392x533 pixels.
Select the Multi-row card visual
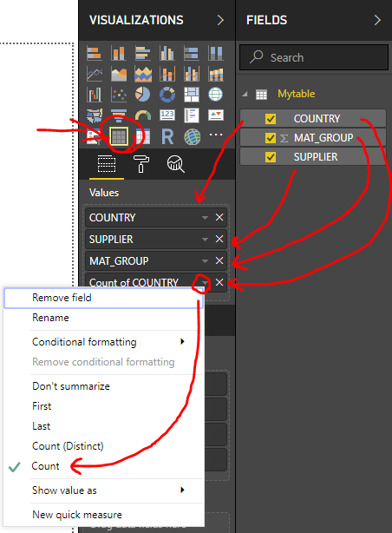pos(192,115)
